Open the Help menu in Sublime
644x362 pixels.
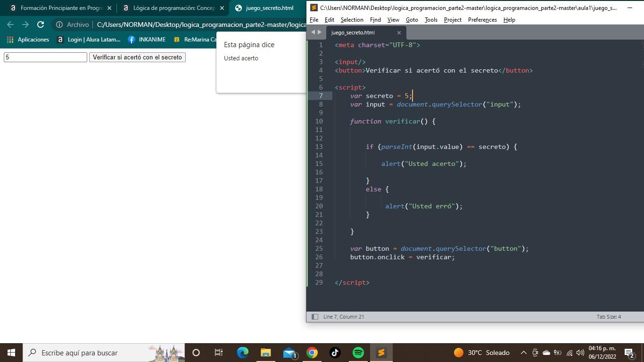point(509,20)
